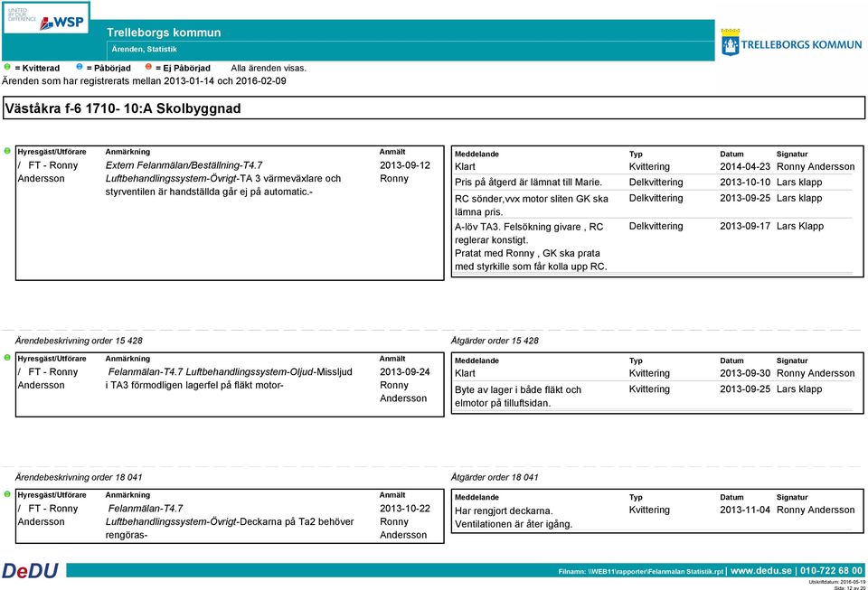Click the phone number 010-722 68 00
The width and height of the screenshot is (868, 590).
pyautogui.click(x=831, y=571)
